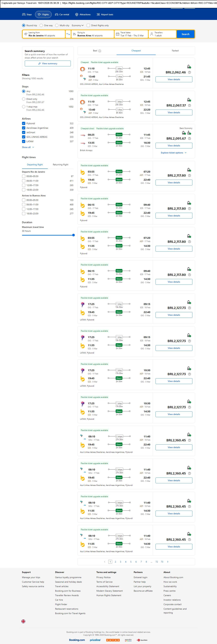Open the Economy cabin class dropdown
The height and width of the screenshot is (644, 217).
[78, 26]
